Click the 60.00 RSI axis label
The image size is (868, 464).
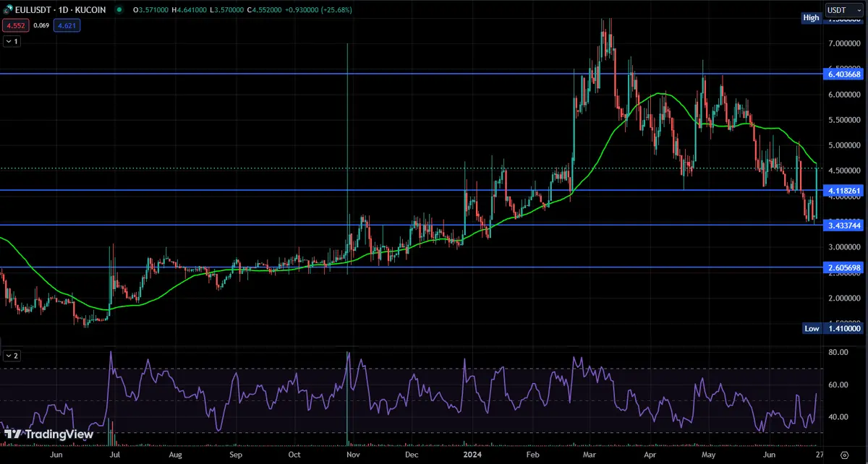click(x=838, y=384)
